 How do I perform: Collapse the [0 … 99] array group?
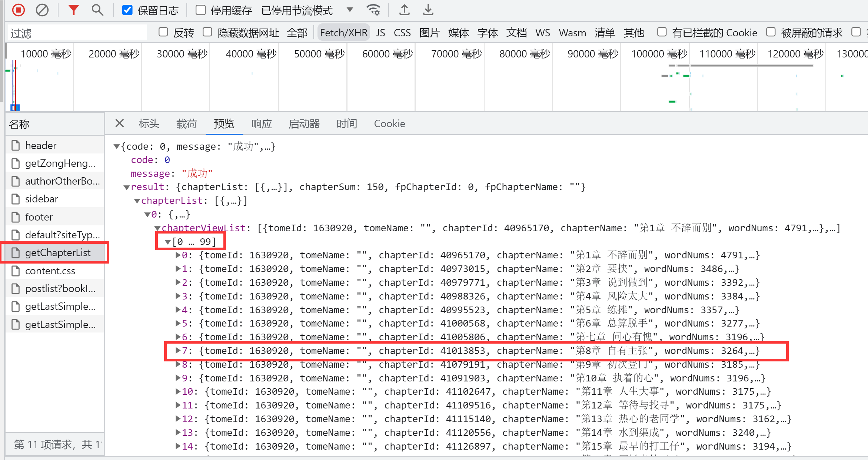(168, 242)
